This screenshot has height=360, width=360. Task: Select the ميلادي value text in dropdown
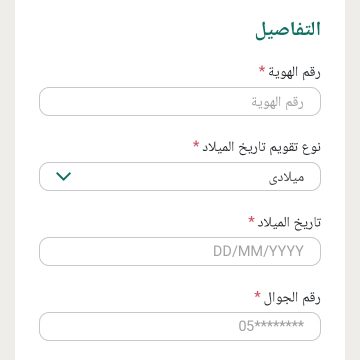pyautogui.click(x=287, y=177)
